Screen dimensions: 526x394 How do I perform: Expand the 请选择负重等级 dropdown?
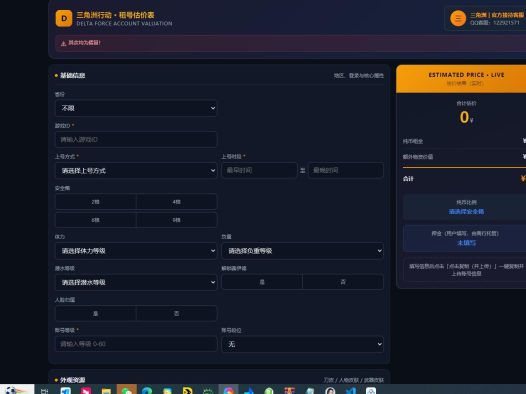coord(303,251)
